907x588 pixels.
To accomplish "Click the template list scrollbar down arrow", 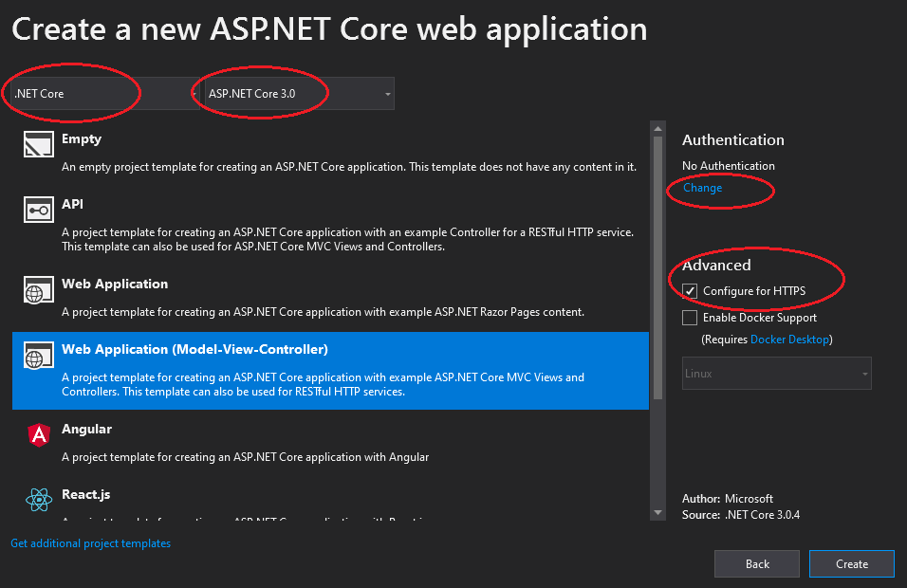I will pos(657,513).
